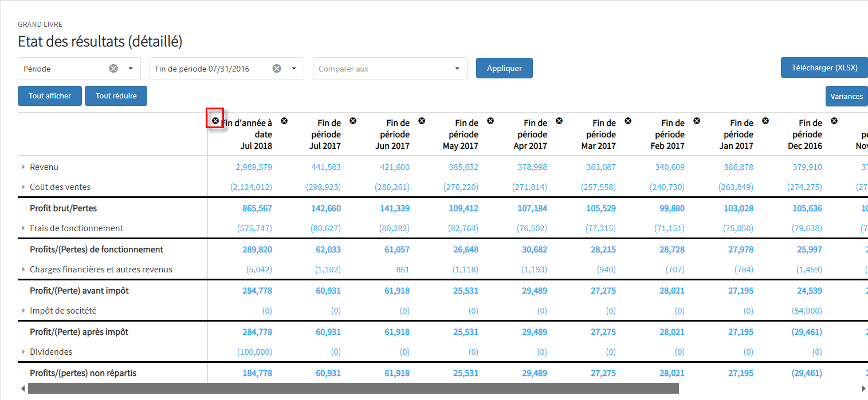The height and width of the screenshot is (400, 868).
Task: Expand the Frais de fonctionnement row
Action: pyautogui.click(x=23, y=228)
